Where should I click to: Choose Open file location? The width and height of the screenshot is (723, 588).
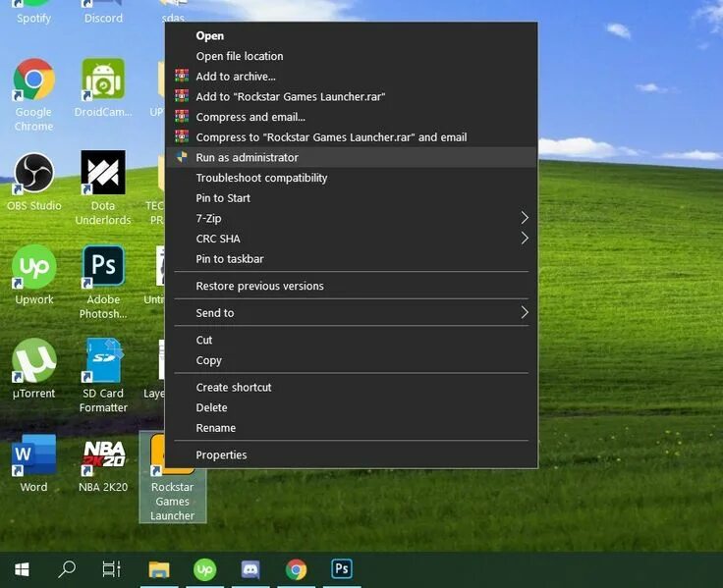coord(352,56)
